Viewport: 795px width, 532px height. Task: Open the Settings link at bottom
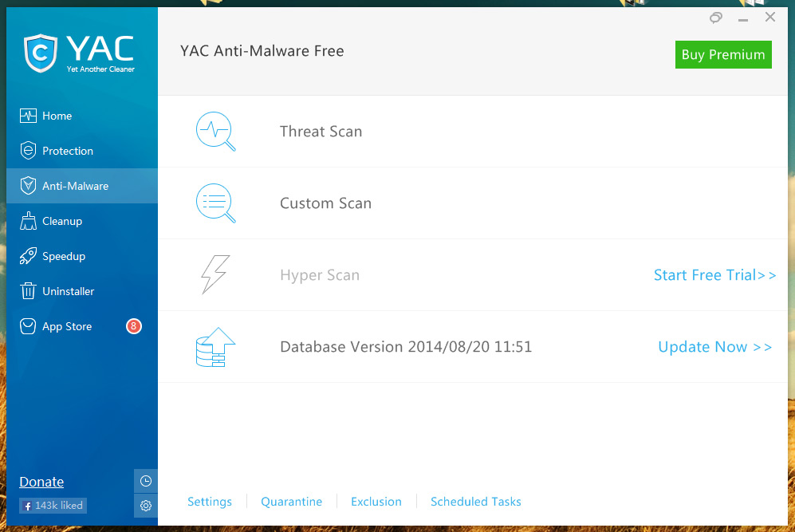coord(210,502)
